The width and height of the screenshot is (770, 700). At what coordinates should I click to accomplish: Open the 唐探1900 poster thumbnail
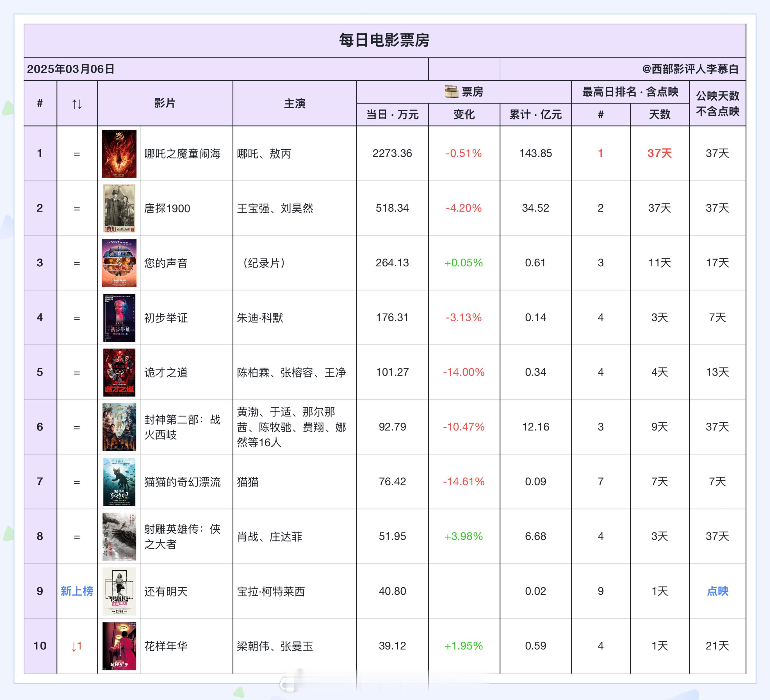(119, 208)
